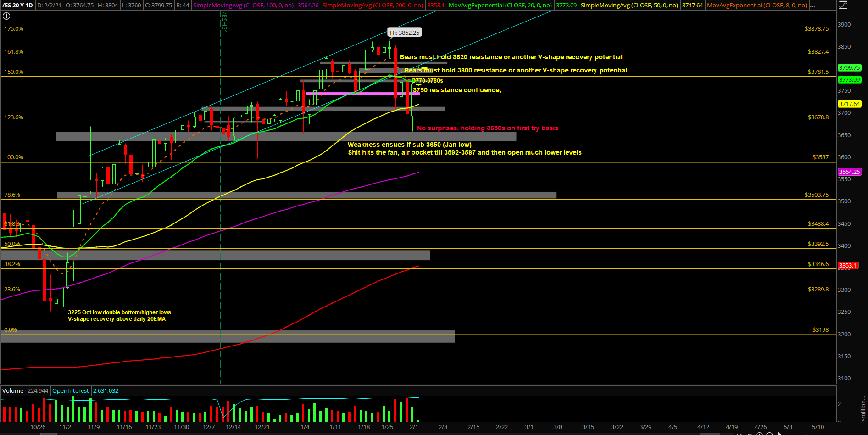868x435 pixels.
Task: Click the 3564.26 SMA 100 header value
Action: coord(308,6)
